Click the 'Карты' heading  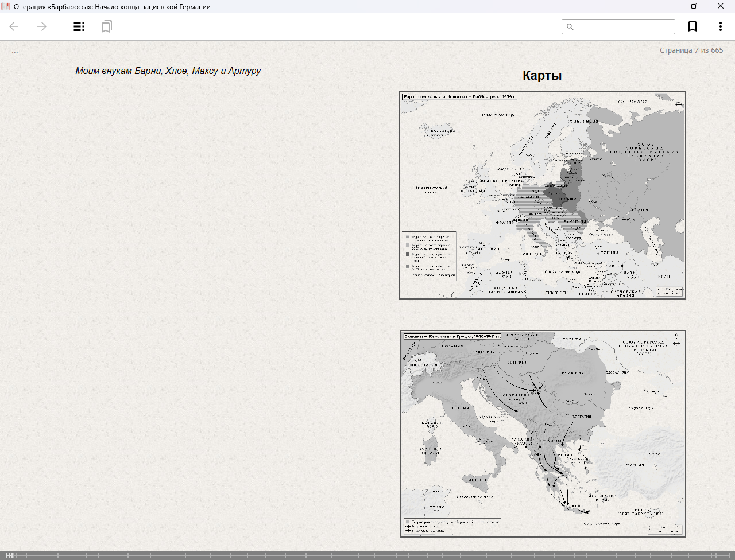pyautogui.click(x=541, y=76)
